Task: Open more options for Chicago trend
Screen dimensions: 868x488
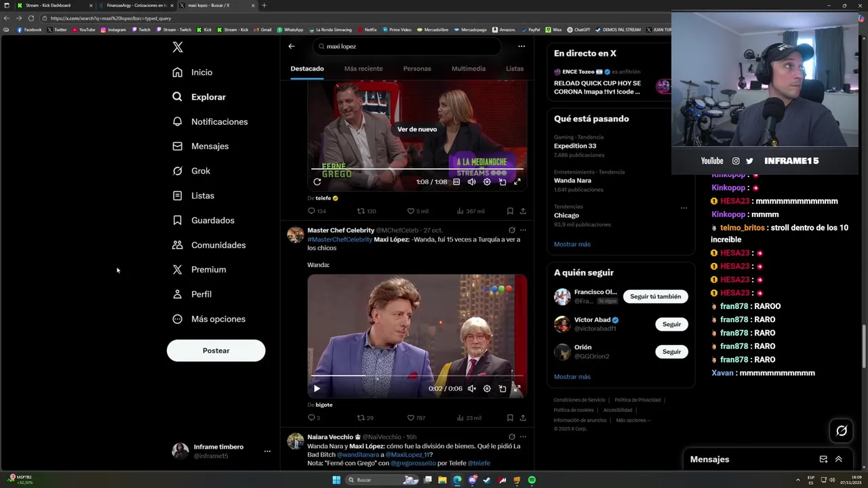Action: pyautogui.click(x=684, y=208)
